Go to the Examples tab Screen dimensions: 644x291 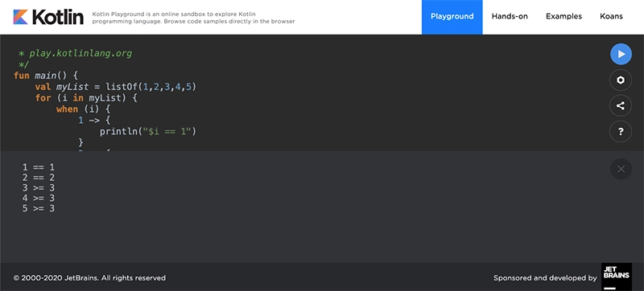click(x=563, y=17)
